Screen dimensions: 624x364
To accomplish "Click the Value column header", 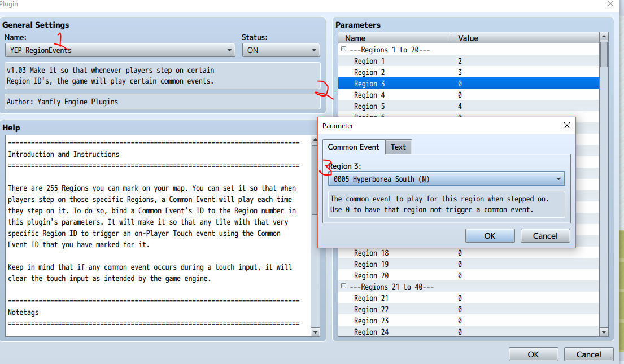I will pos(525,38).
